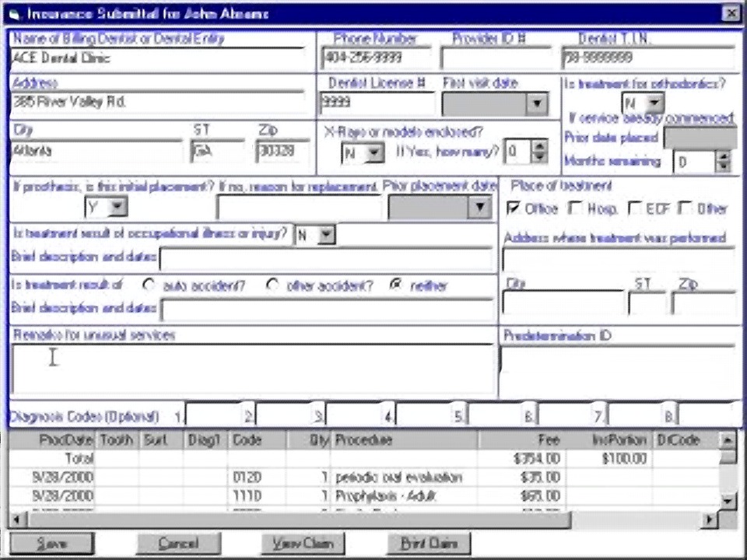
Task: Click the grid scrollbar up arrow
Action: (728, 440)
